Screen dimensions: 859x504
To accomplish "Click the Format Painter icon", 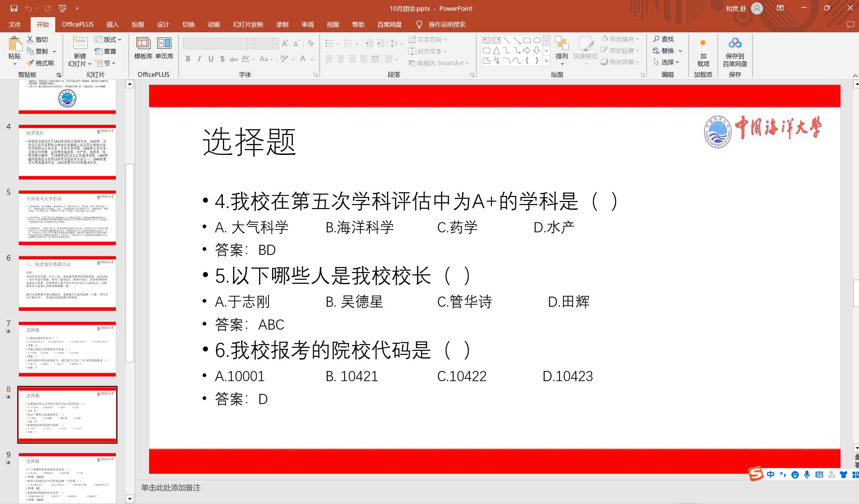I will click(31, 63).
